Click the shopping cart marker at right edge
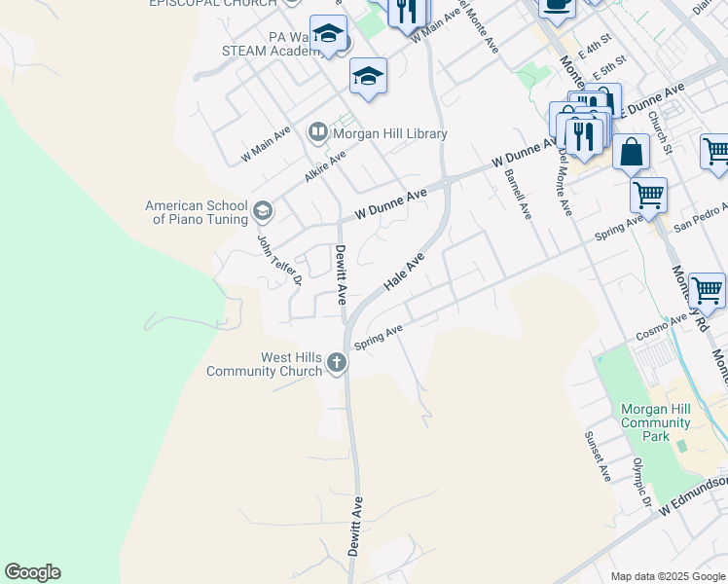Screen dimensions: 728x584 click(715, 153)
